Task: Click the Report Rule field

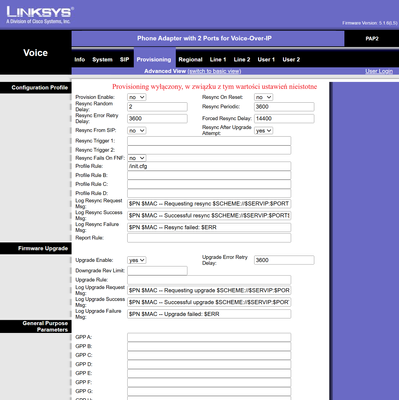Action: pos(209,238)
